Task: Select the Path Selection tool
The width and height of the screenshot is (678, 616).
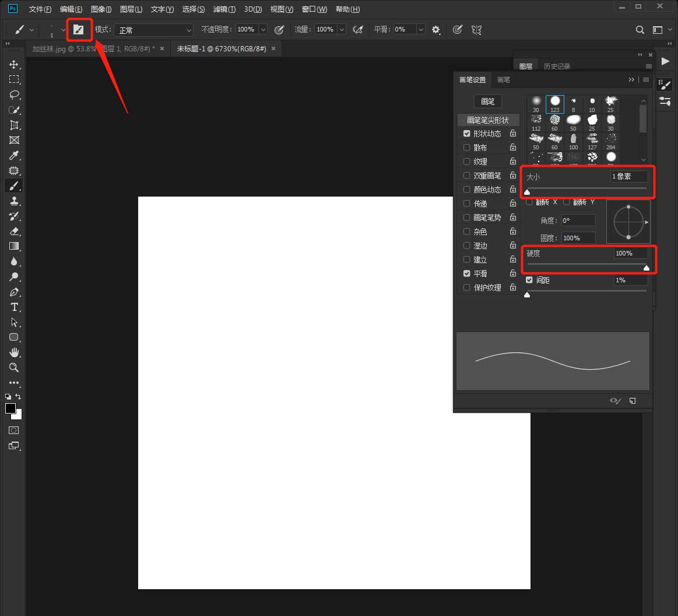Action: pyautogui.click(x=14, y=322)
